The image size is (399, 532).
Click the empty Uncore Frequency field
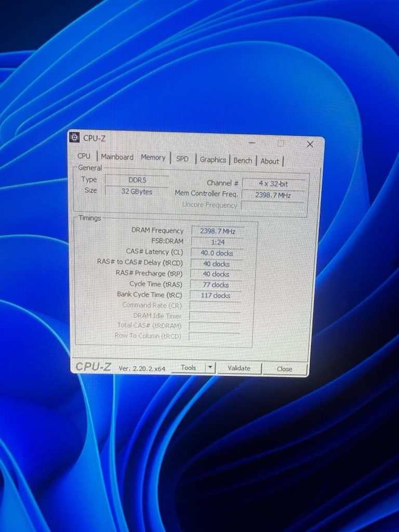(272, 206)
